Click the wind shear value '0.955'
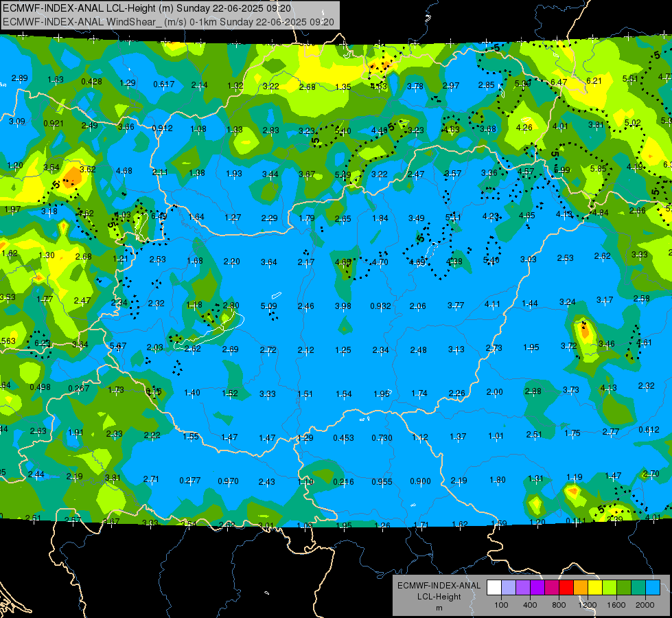 tap(382, 481)
